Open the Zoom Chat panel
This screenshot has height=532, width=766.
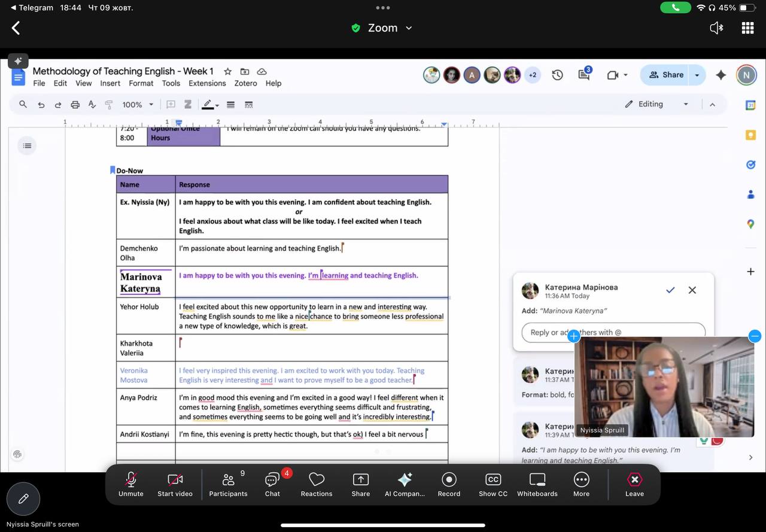click(x=272, y=484)
